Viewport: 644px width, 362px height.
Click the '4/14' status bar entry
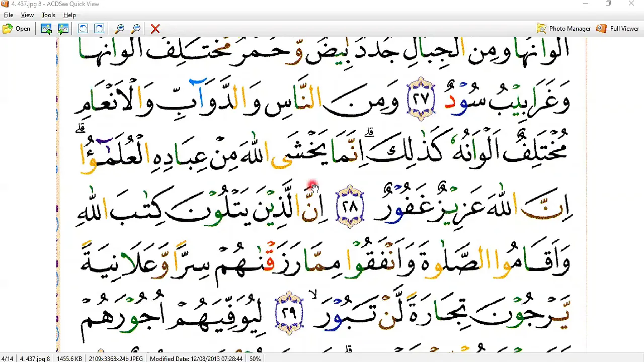point(7,358)
